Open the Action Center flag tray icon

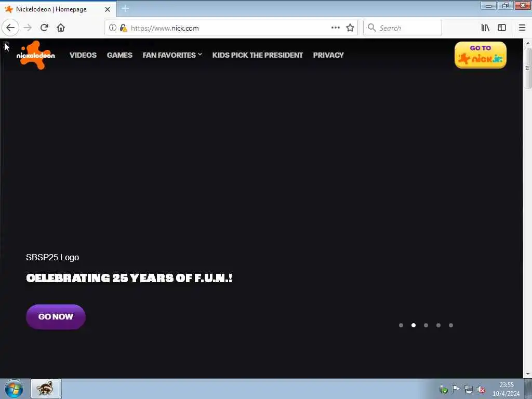(456, 389)
